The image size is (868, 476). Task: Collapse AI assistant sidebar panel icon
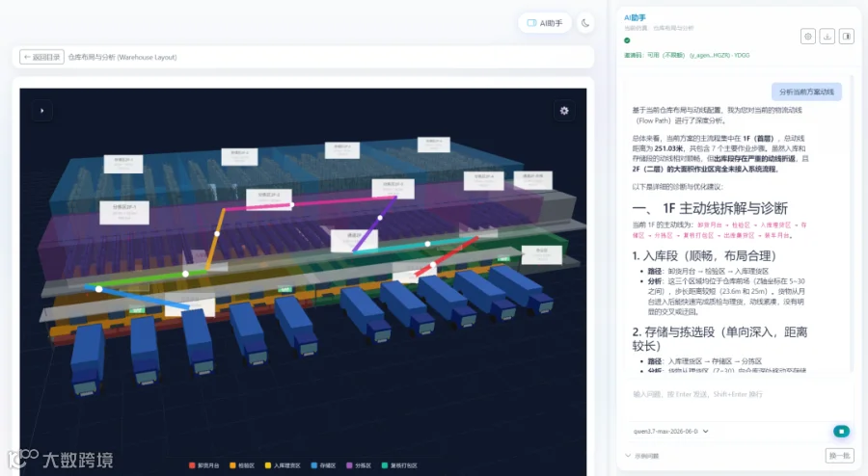[x=847, y=37]
